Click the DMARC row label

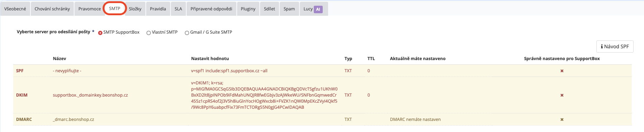coord(24,119)
